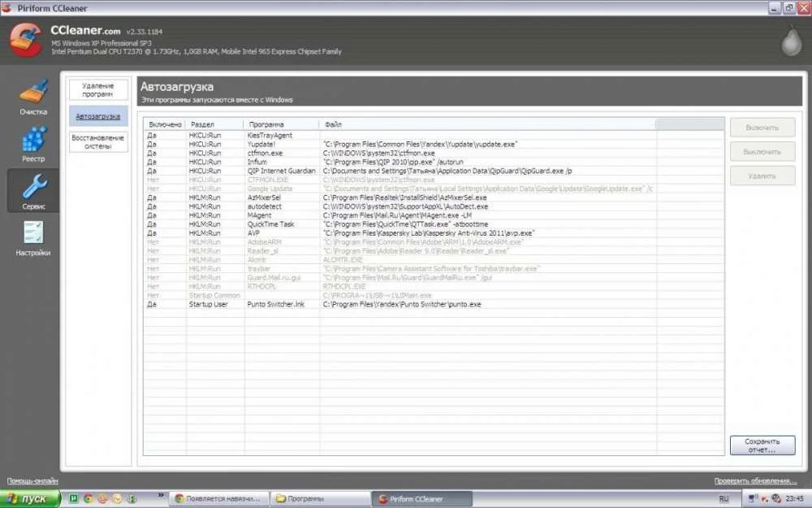Open the Помощь онлайн link
This screenshot has width=812, height=508.
pyautogui.click(x=32, y=481)
